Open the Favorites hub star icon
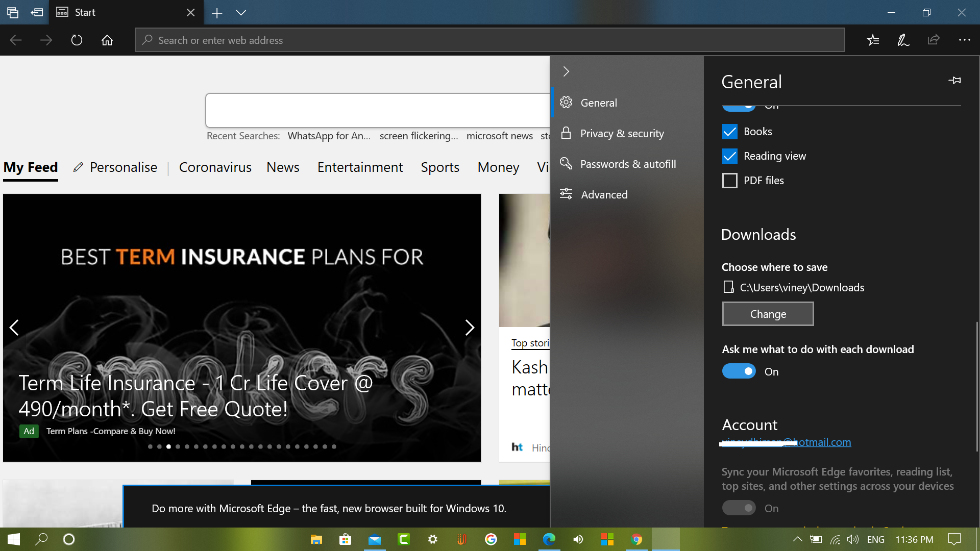The image size is (980, 551). 873,40
